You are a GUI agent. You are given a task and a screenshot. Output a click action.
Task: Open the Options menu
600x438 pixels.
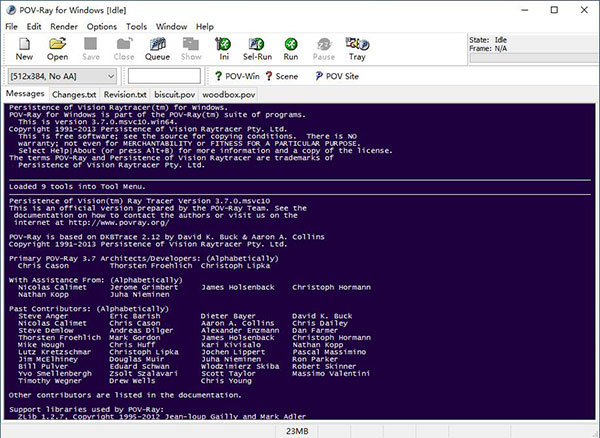click(x=101, y=25)
